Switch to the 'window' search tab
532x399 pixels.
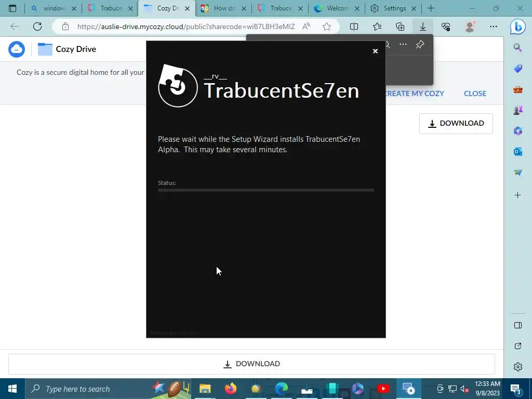54,8
